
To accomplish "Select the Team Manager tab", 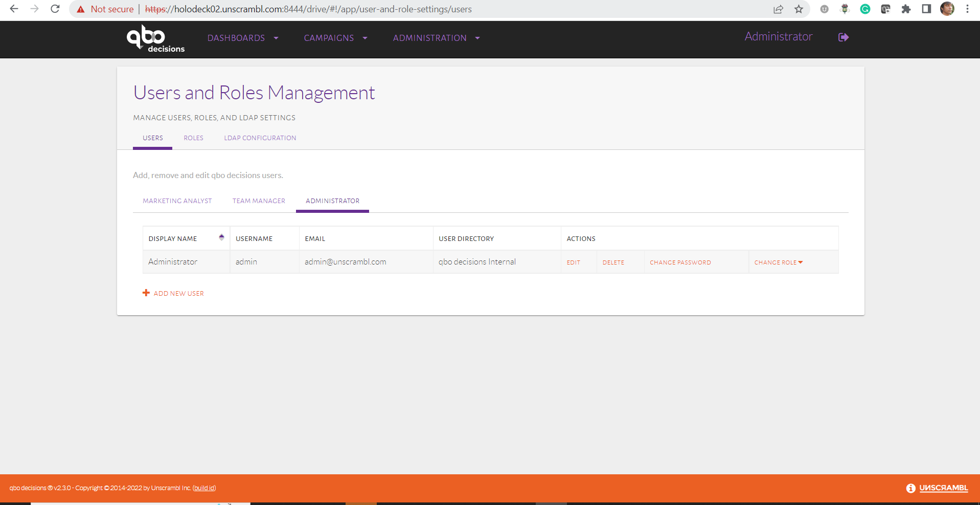I will pos(259,201).
